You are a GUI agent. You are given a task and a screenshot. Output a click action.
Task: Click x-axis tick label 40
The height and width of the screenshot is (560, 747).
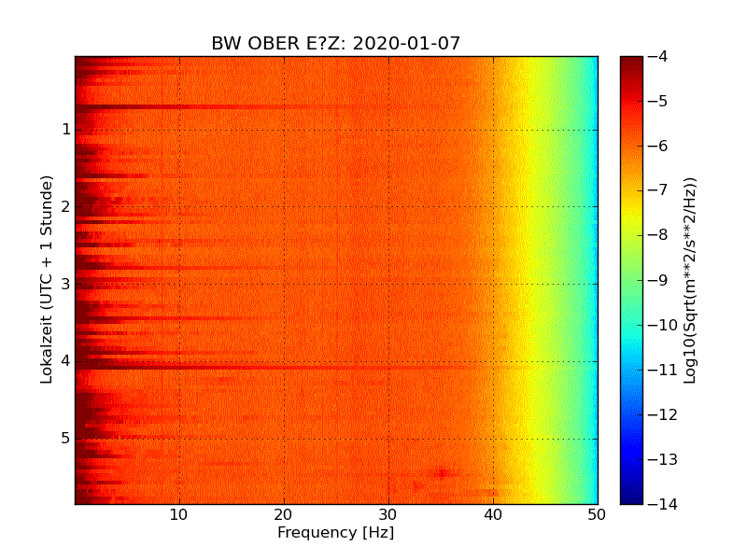493,515
